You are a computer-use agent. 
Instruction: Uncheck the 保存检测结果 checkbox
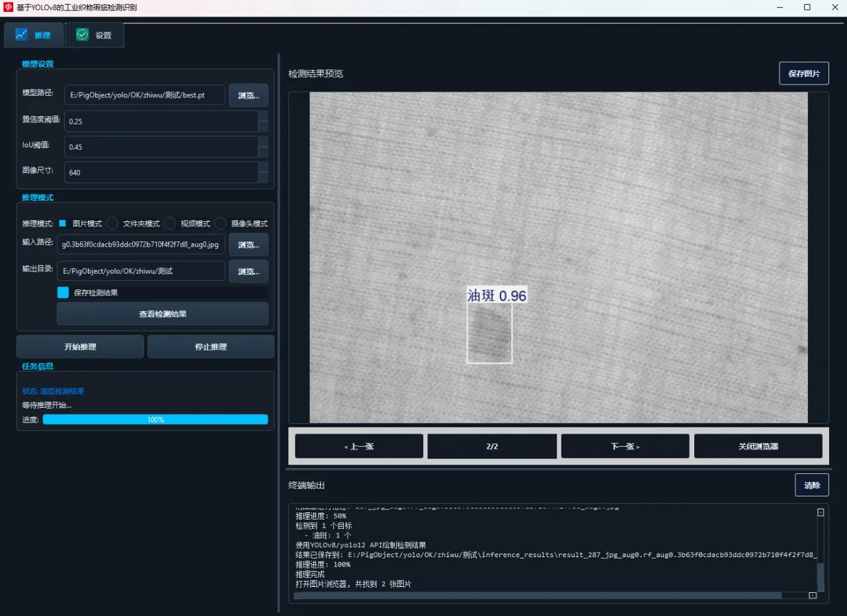tap(62, 291)
